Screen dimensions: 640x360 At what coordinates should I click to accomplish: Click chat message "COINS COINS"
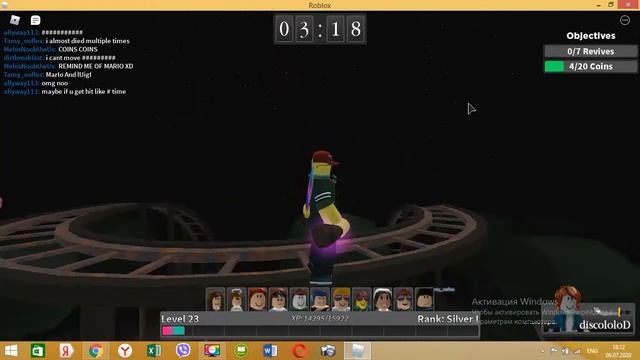(78, 49)
